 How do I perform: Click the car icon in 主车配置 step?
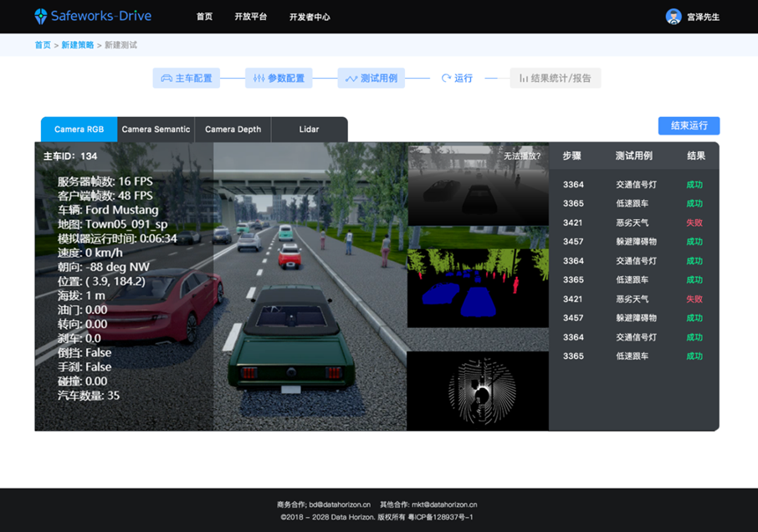(x=166, y=79)
